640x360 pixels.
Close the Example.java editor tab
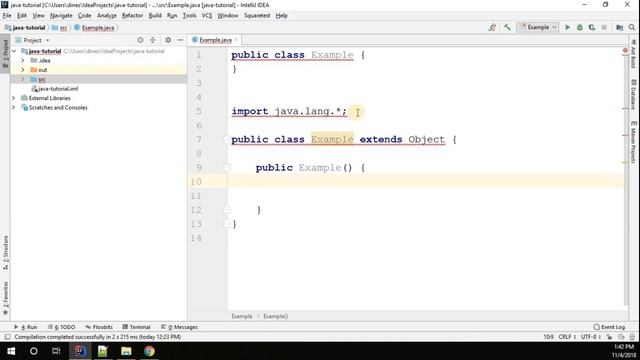236,40
